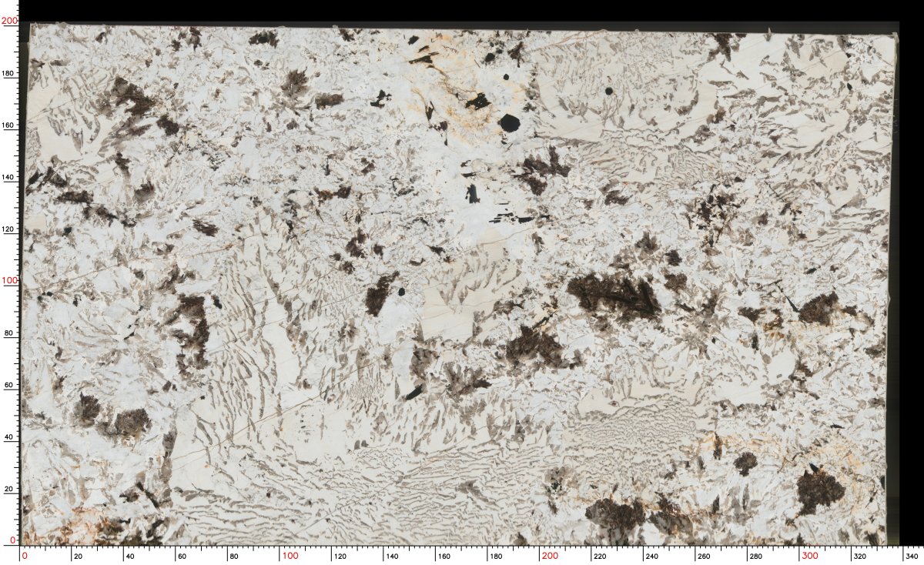Click the red 200 label on the horizontal ruler

point(550,556)
